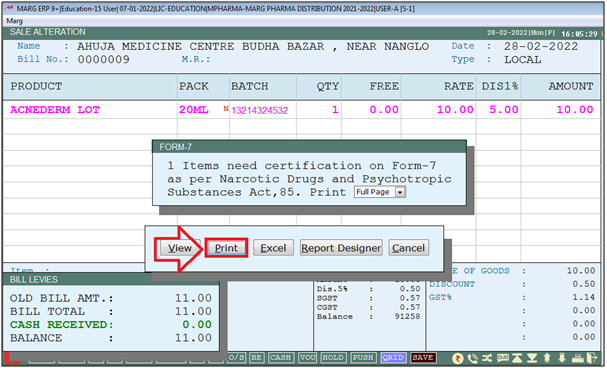Click batch number 13214324532
The image size is (607, 368).
pyautogui.click(x=260, y=111)
